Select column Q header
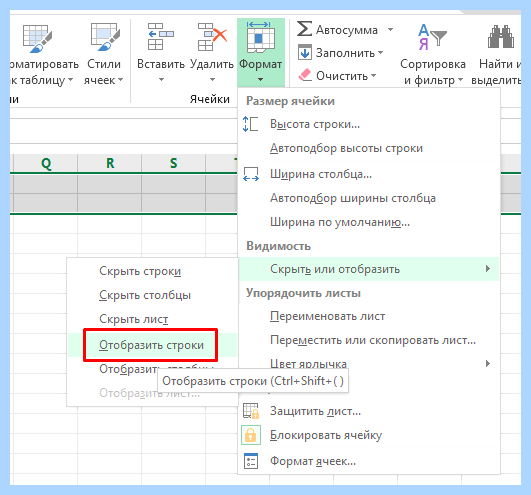 point(46,163)
